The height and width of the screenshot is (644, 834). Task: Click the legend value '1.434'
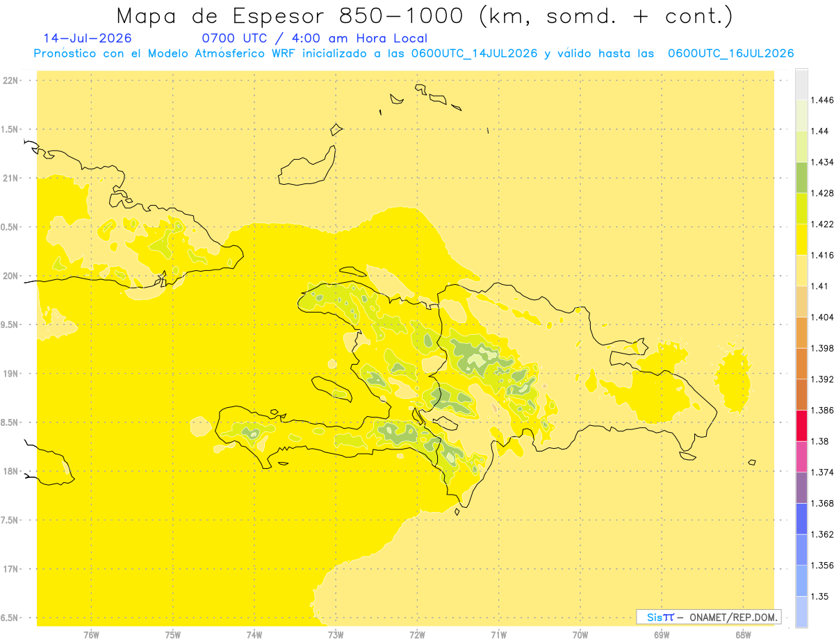click(x=823, y=162)
